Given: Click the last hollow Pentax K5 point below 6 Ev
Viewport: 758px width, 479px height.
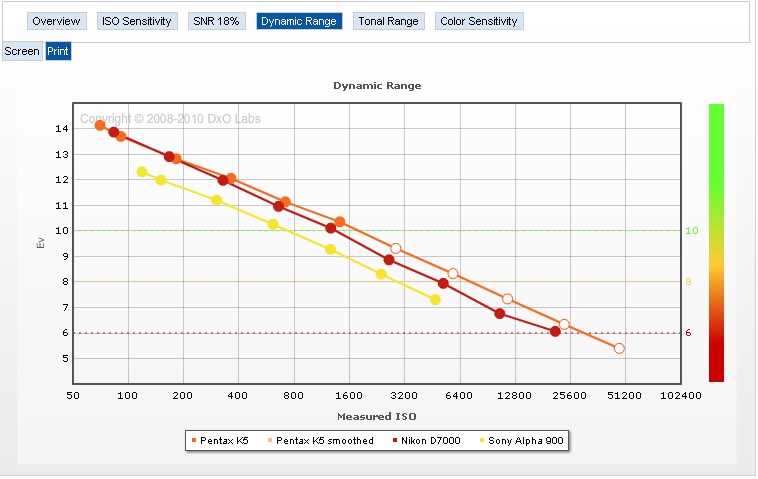Looking at the screenshot, I should (x=619, y=348).
